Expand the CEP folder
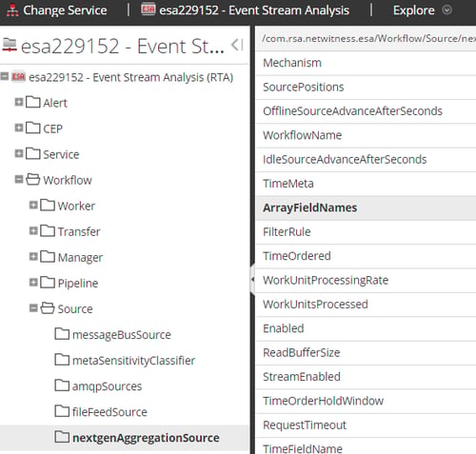Viewport: 476px width, 454px height. [x=19, y=128]
